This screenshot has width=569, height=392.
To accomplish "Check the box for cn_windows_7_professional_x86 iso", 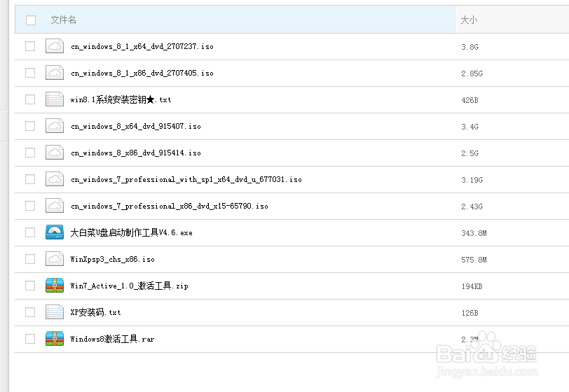I will click(30, 206).
